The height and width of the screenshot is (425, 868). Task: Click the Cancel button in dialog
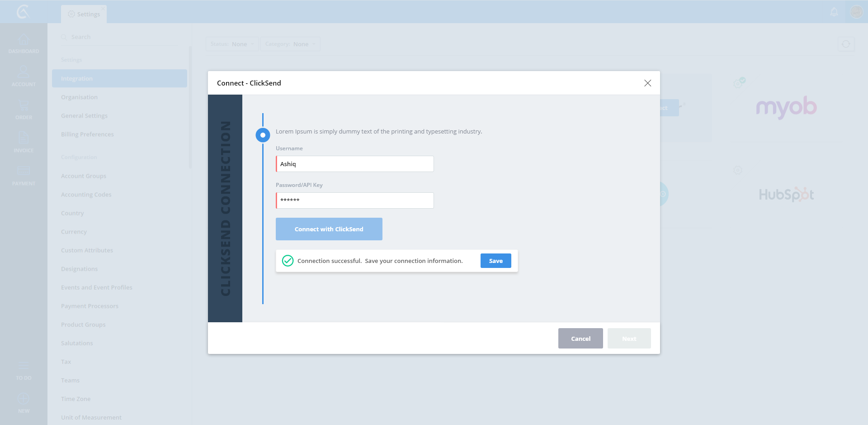pyautogui.click(x=580, y=339)
